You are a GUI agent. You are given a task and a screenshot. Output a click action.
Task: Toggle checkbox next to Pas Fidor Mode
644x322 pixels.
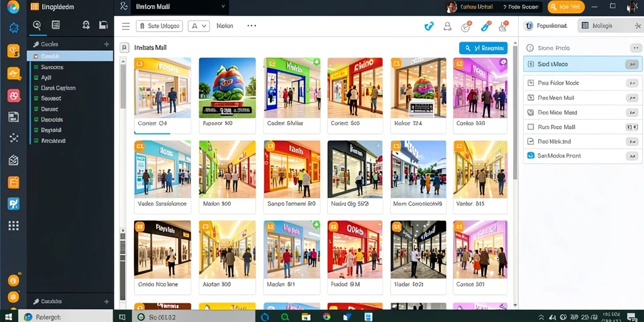click(530, 83)
